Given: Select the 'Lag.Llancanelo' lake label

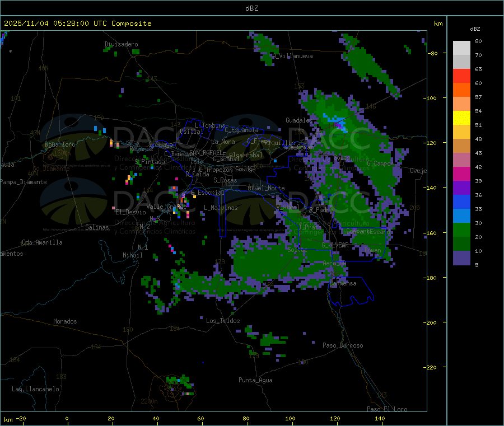Looking at the screenshot, I should pos(36,389).
